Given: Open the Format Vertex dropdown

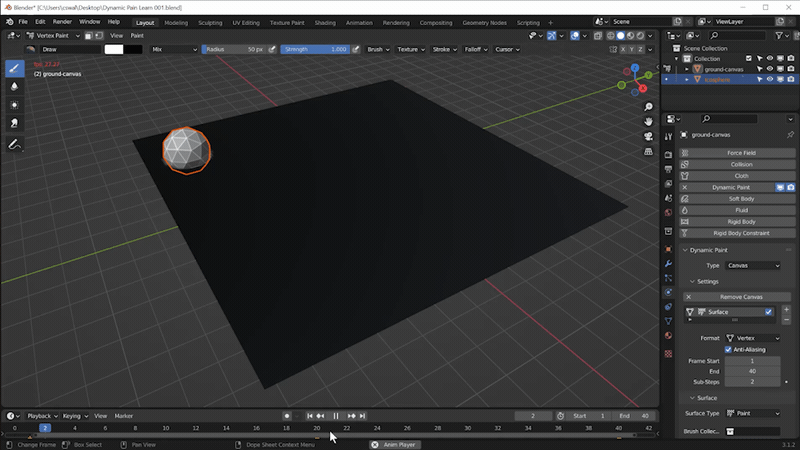Looking at the screenshot, I should [x=753, y=338].
